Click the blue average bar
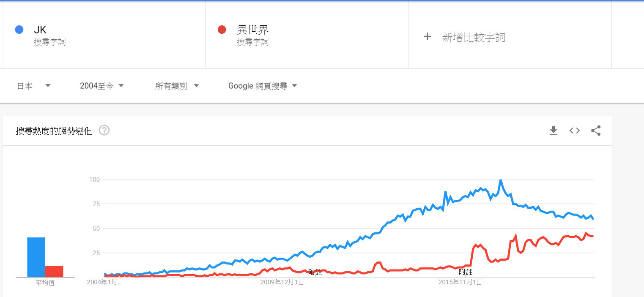This screenshot has height=297, width=644. [36, 257]
